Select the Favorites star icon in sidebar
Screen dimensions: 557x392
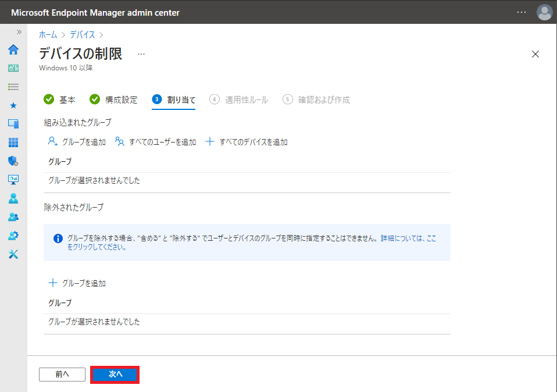tap(13, 105)
